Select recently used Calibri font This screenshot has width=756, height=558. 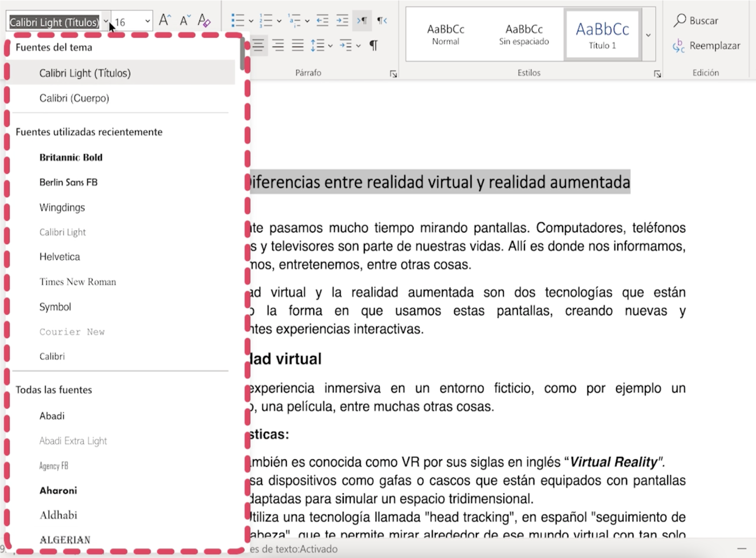123,357
